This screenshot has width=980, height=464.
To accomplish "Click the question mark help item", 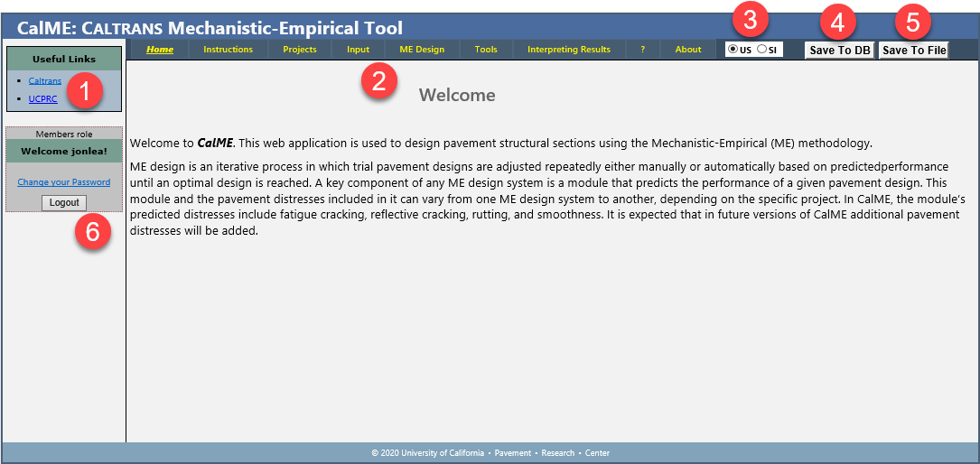I will [643, 50].
